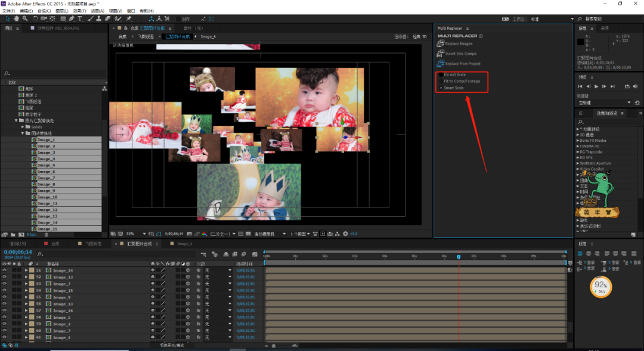Select the Zoom magnifier tool

pyautogui.click(x=25, y=19)
